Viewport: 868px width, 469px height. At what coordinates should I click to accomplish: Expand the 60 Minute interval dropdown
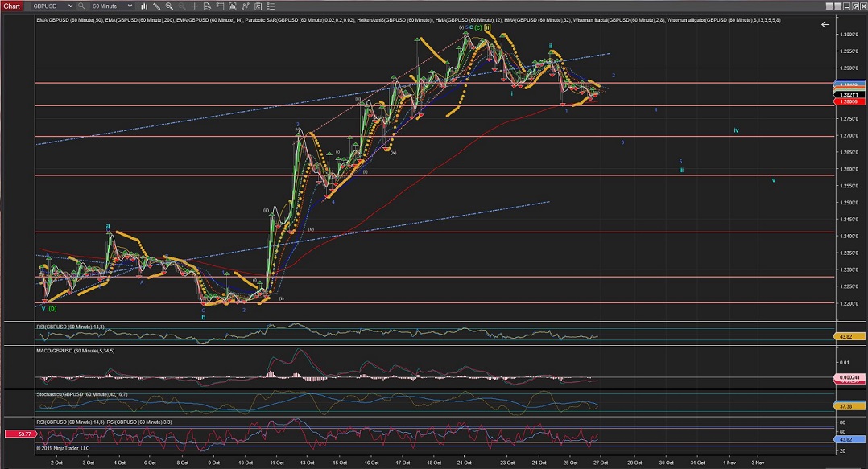pyautogui.click(x=130, y=6)
